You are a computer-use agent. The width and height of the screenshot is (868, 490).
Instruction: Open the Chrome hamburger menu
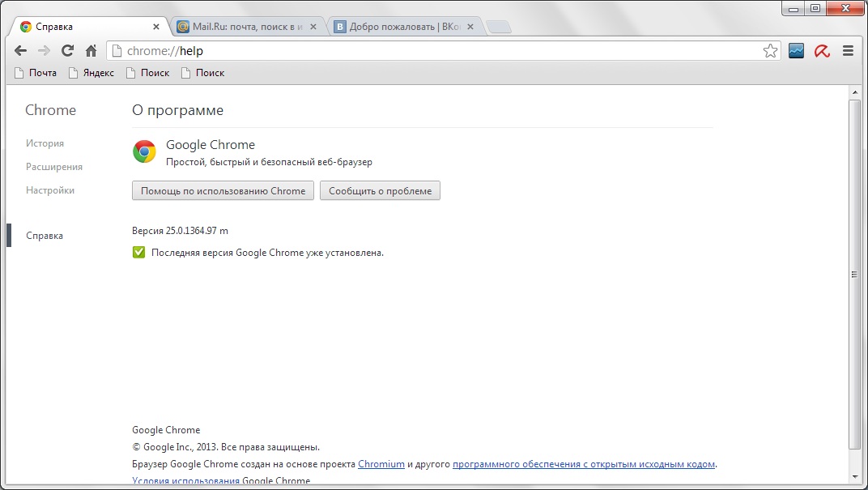click(x=848, y=51)
